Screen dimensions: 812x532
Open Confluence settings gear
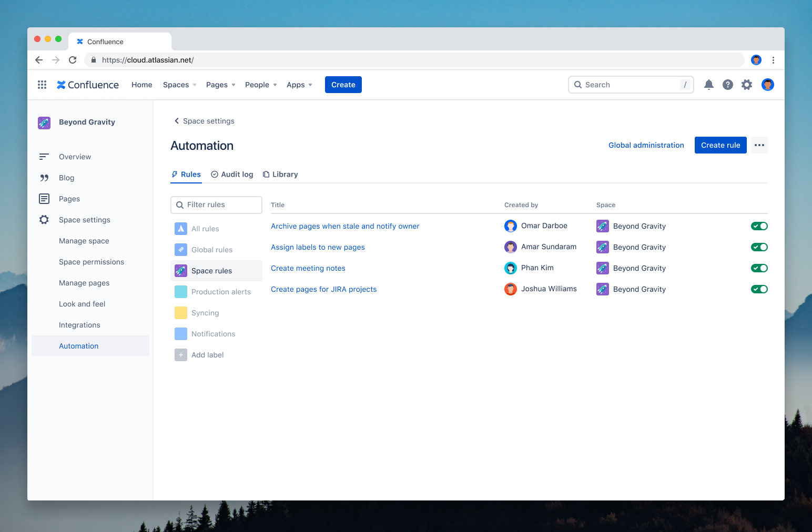click(747, 85)
